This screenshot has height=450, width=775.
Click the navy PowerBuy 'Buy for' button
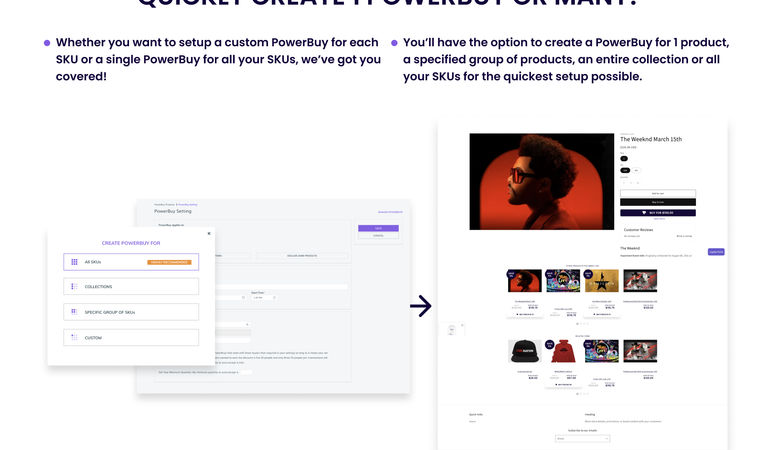coord(658,213)
